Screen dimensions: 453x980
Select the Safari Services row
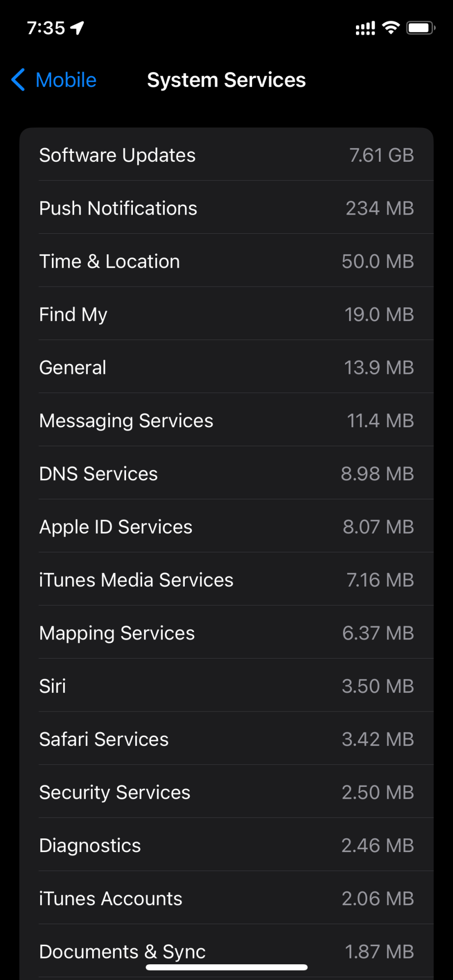[226, 739]
